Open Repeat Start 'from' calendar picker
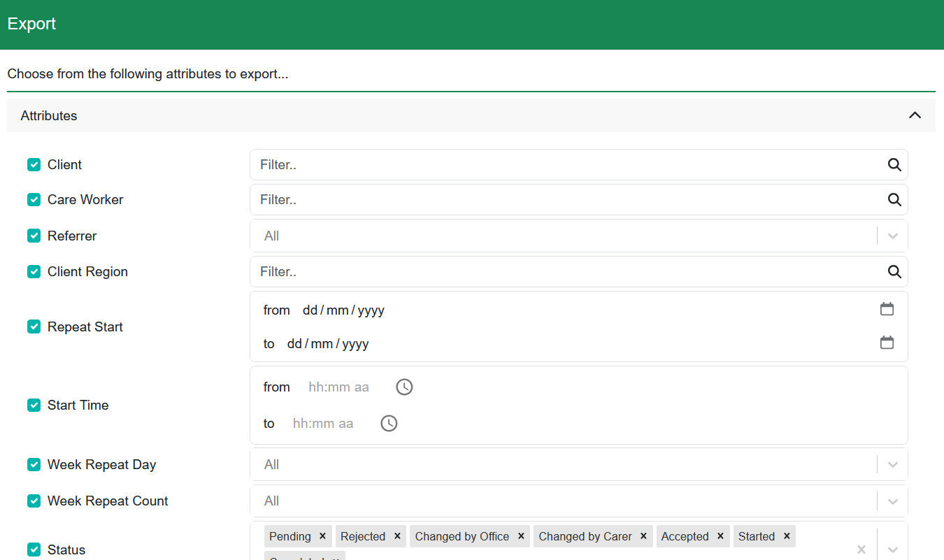The image size is (944, 560). pyautogui.click(x=887, y=309)
